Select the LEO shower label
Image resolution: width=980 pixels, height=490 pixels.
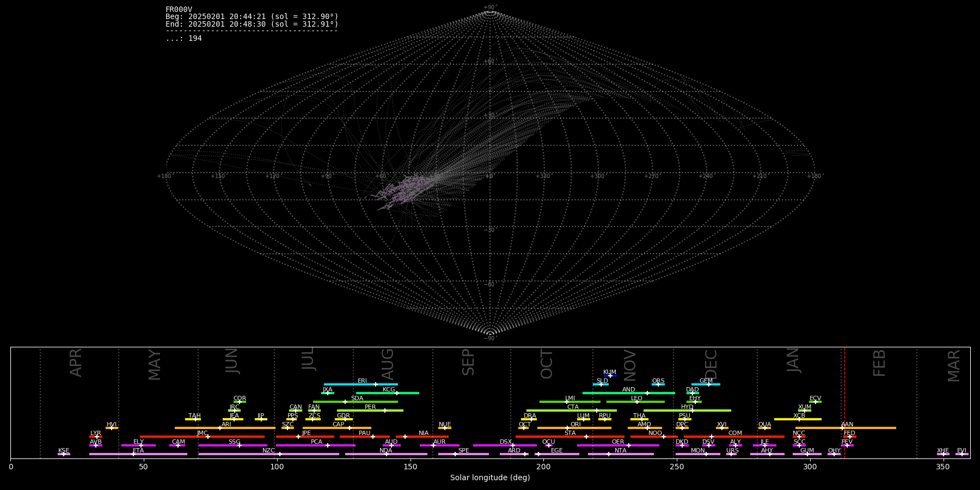636,398
